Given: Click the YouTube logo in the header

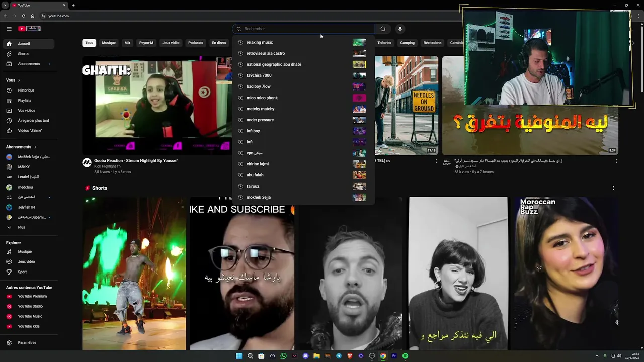Looking at the screenshot, I should (x=29, y=29).
